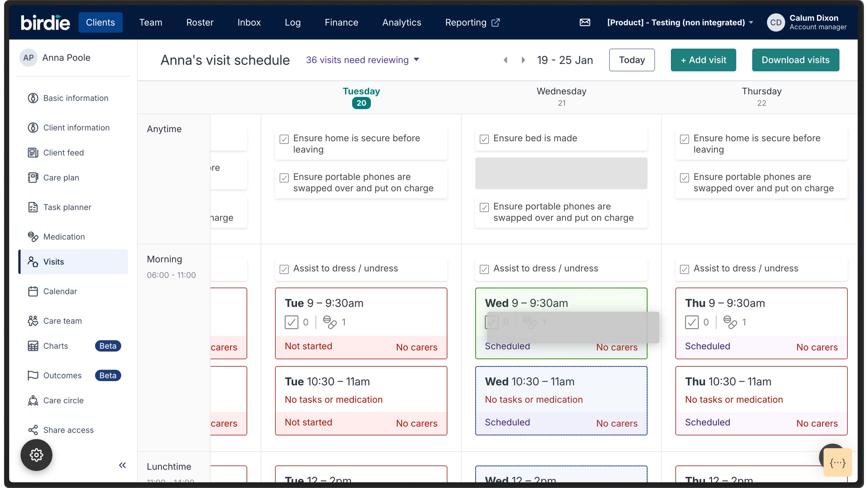Viewport: 868px width, 488px height.
Task: Open the Roster menu item
Action: pos(200,23)
